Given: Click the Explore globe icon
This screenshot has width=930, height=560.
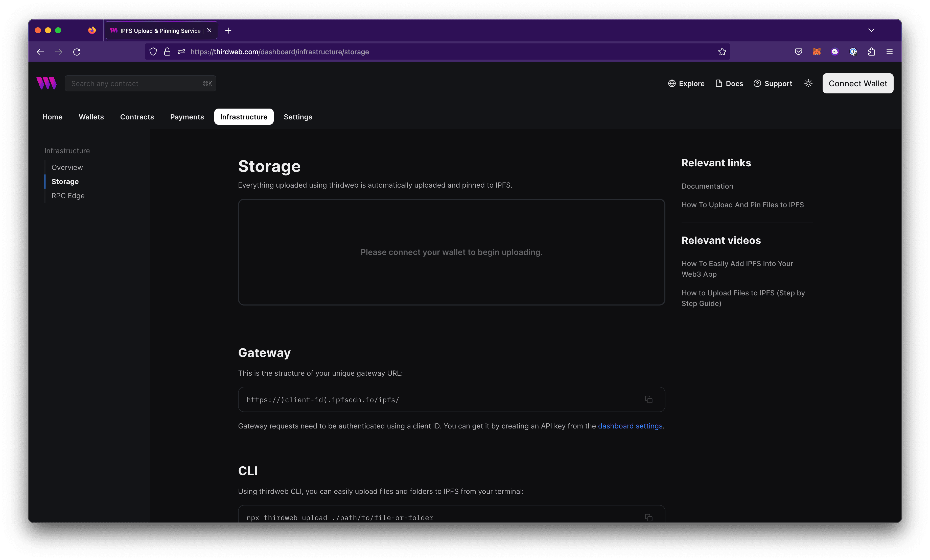Looking at the screenshot, I should tap(671, 83).
